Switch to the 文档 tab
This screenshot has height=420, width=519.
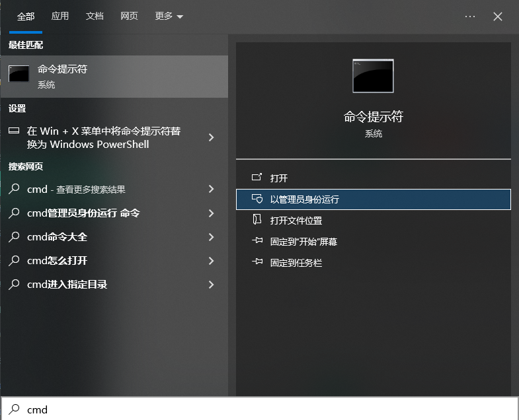tap(95, 17)
